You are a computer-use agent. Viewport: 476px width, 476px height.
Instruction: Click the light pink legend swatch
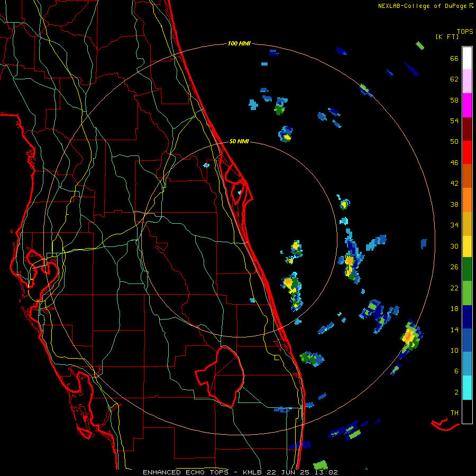tap(467, 81)
